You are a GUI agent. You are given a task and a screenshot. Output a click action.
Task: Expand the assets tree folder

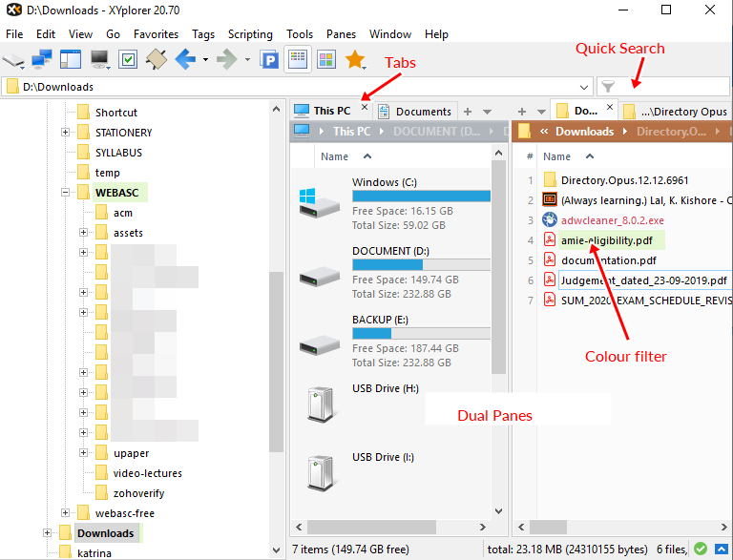(x=83, y=233)
